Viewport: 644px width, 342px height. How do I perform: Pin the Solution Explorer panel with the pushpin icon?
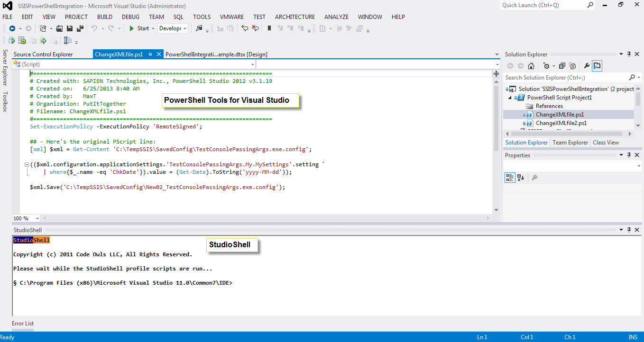tap(629, 54)
